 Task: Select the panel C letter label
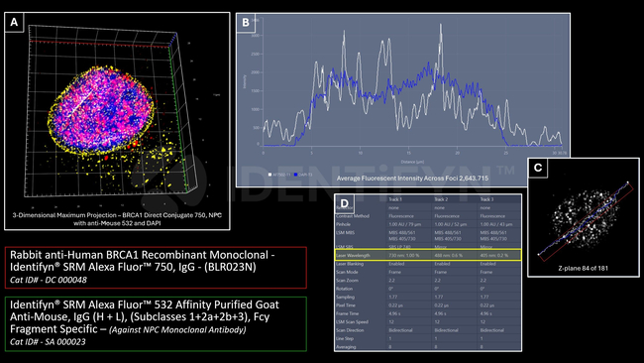(538, 168)
